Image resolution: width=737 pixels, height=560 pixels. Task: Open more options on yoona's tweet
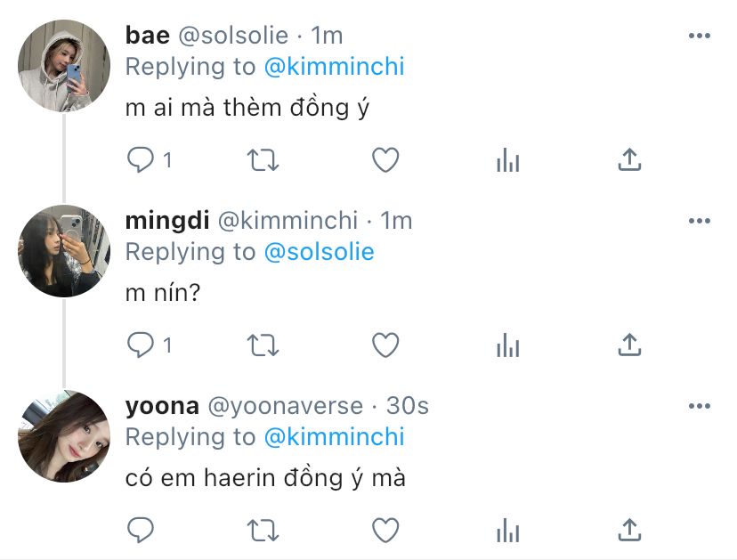pos(700,407)
